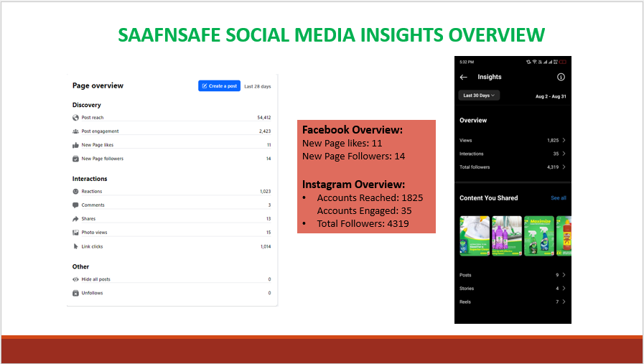Click the Unfollows icon under Other

pyautogui.click(x=76, y=293)
